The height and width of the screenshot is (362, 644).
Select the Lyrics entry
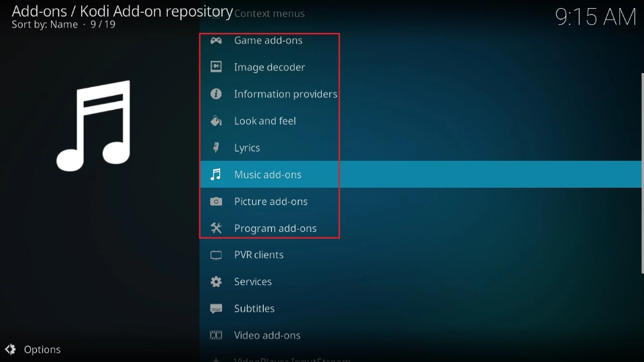(x=421, y=147)
